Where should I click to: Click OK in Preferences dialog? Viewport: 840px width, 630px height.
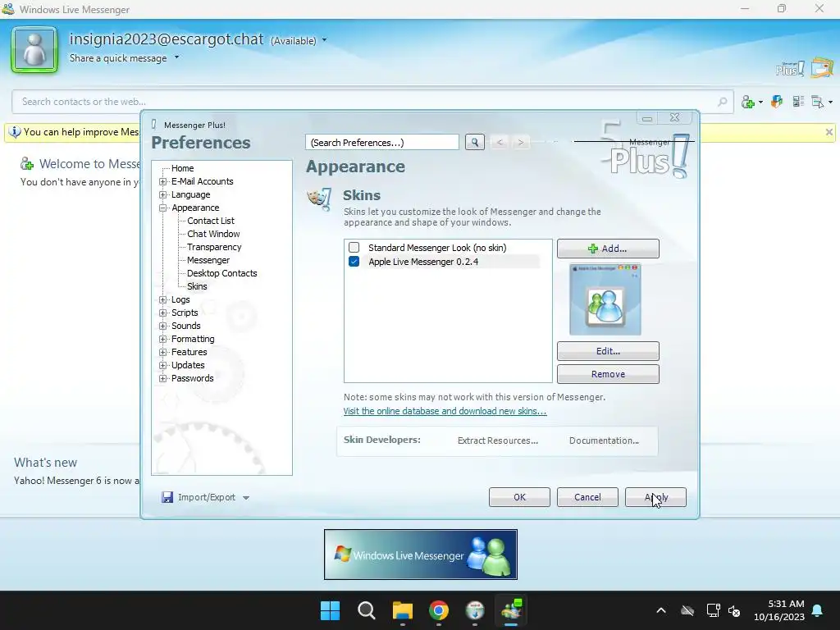(x=519, y=497)
